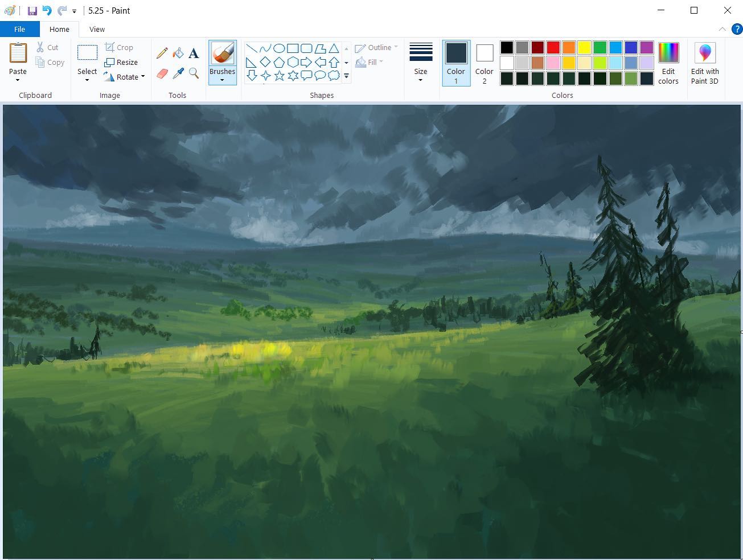
Task: Switch to the View tab
Action: [97, 29]
